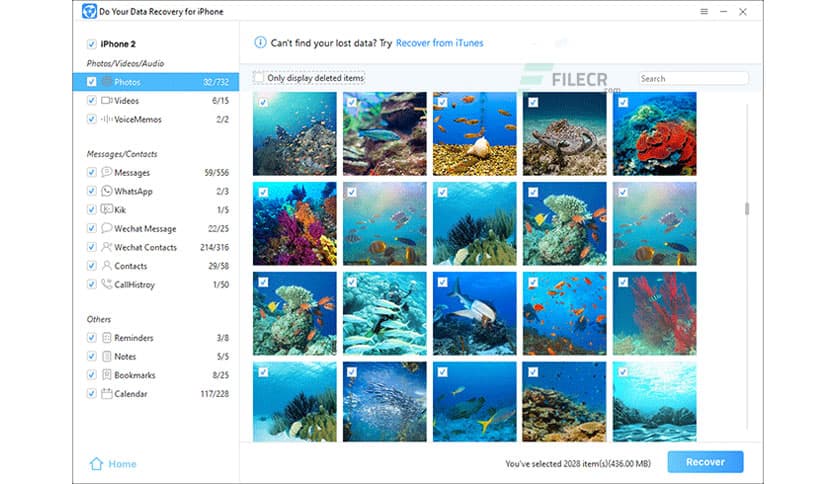
Task: Uncheck the WhatsApp checkbox
Action: [x=91, y=191]
